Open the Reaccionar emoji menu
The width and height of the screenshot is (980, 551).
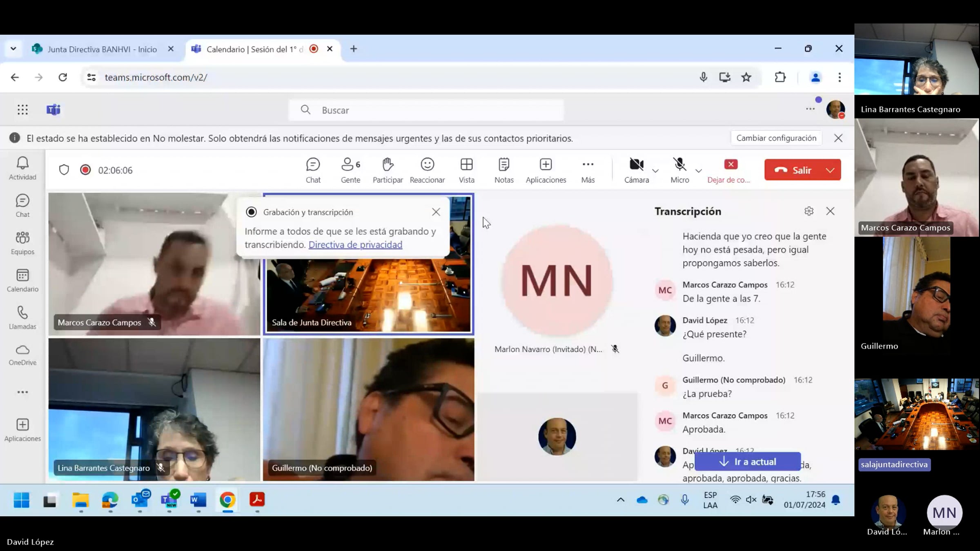(427, 171)
